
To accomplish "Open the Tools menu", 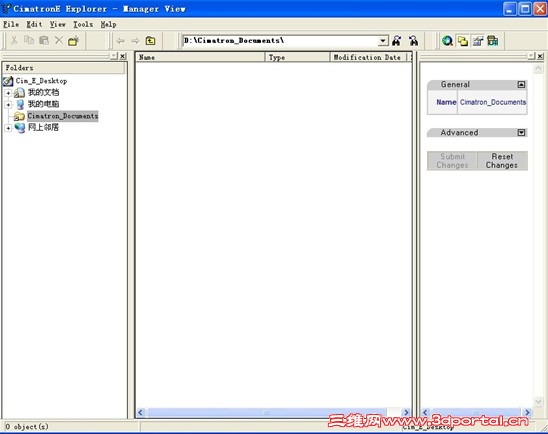I will (83, 24).
